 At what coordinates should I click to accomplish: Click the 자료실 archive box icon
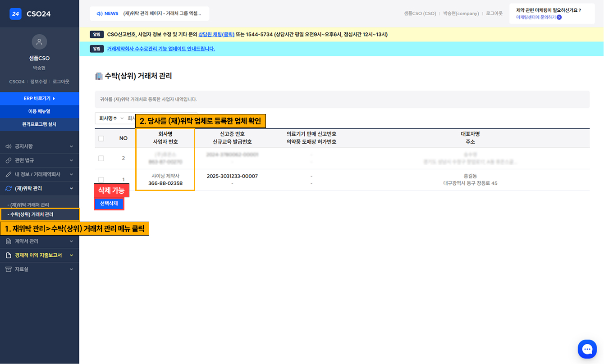8,269
